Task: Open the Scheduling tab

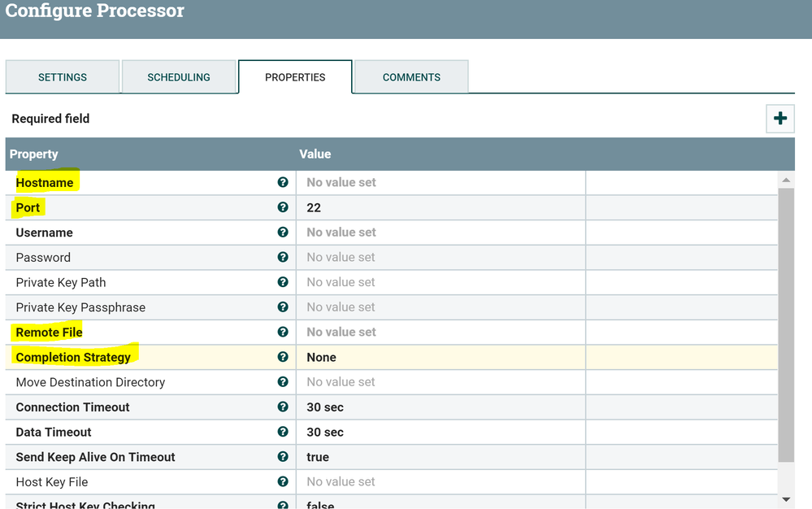Action: 179,77
